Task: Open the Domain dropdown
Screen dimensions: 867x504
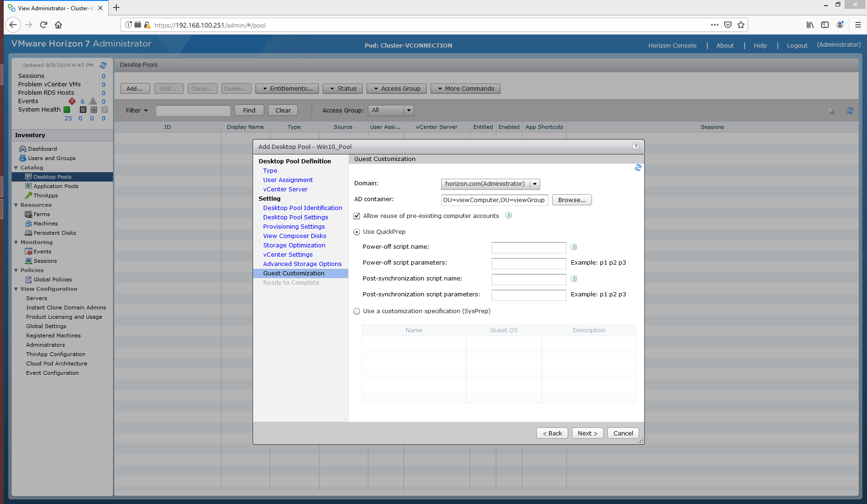Action: click(535, 184)
